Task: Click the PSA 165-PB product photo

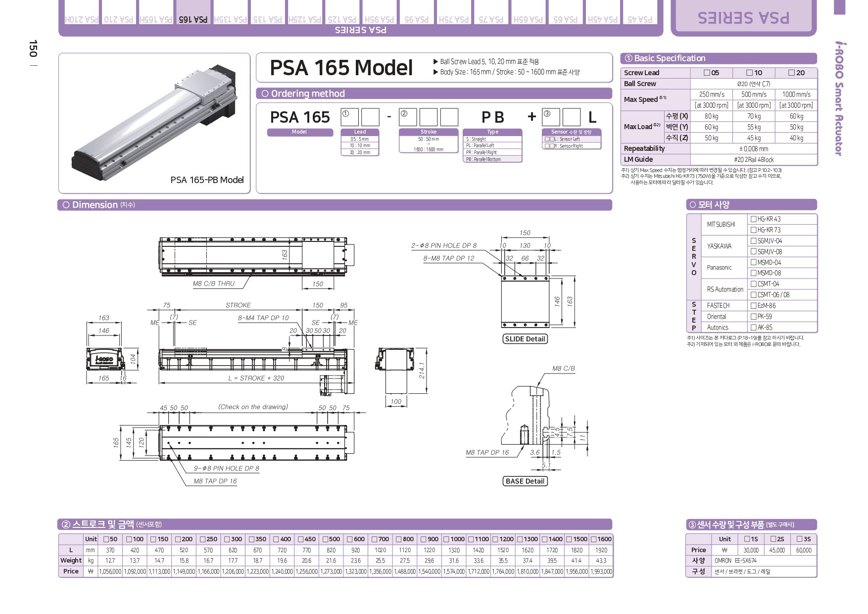Action: (154, 124)
